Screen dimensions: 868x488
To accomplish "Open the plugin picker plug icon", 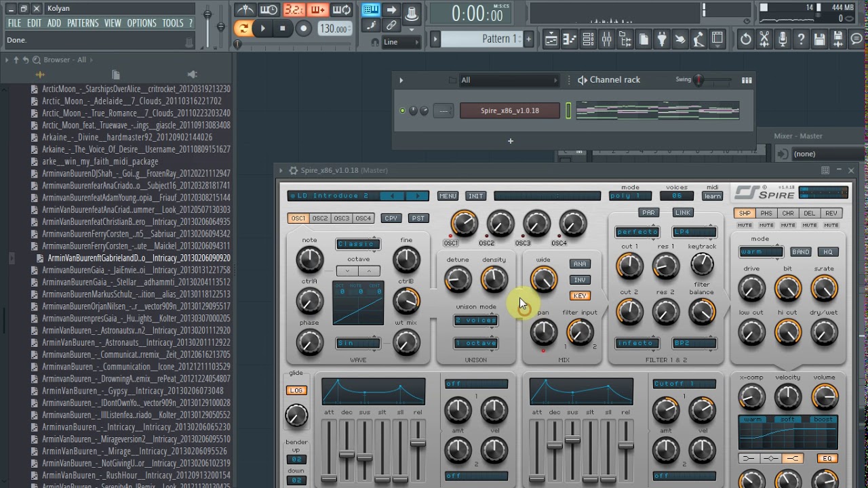I will click(662, 39).
